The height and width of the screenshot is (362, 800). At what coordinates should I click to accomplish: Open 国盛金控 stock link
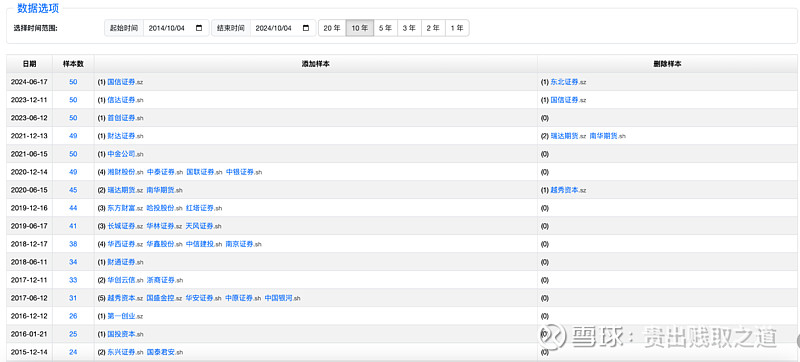point(161,298)
